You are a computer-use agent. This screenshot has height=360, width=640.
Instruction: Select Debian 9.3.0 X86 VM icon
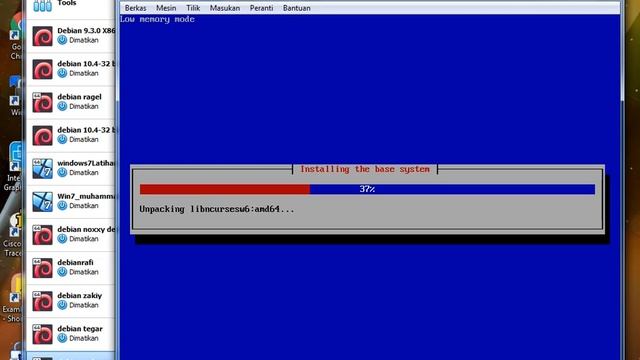pyautogui.click(x=42, y=36)
